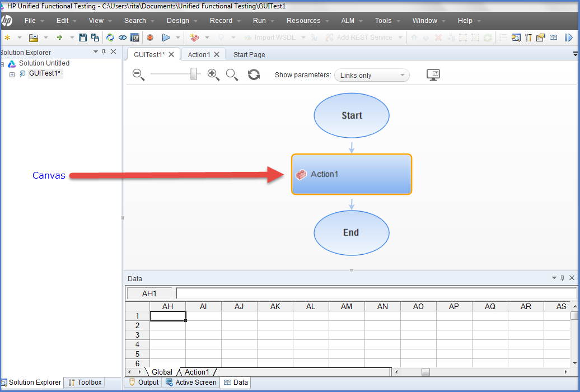Click the green plus Add icon
This screenshot has width=580, height=392.
(x=59, y=38)
